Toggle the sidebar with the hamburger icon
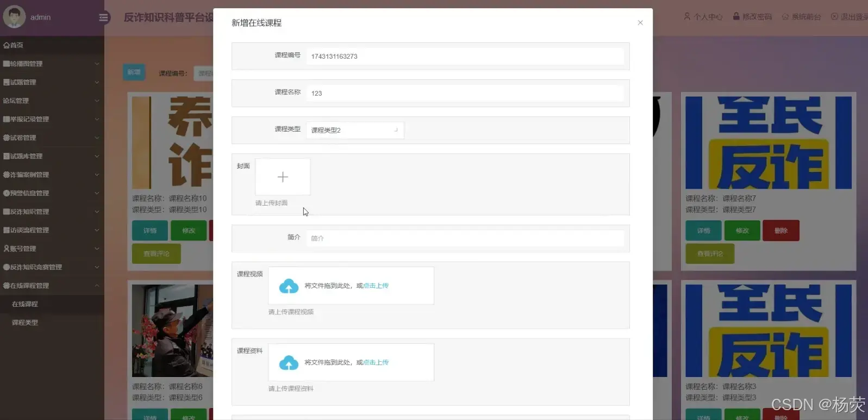Viewport: 868px width, 420px height. tap(104, 17)
